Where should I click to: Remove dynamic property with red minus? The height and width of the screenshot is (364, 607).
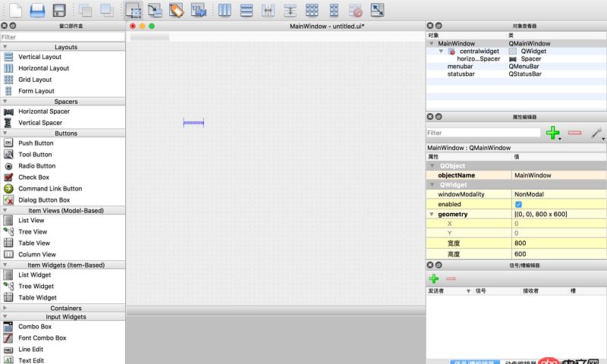[574, 133]
